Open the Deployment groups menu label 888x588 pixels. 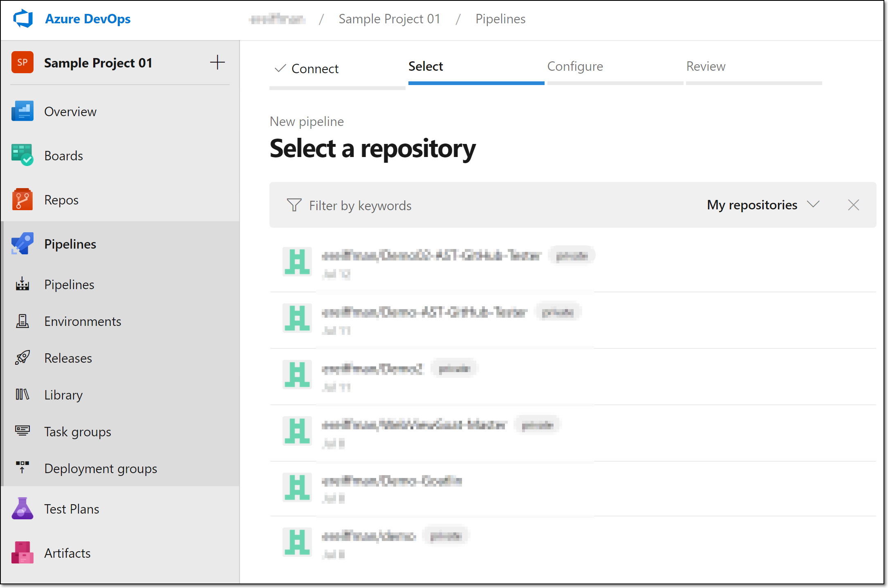[101, 468]
